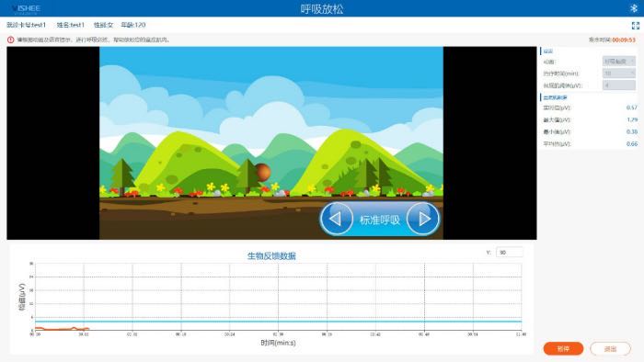
Task: Click the Bluetooth icon in title bar
Action: (633, 8)
